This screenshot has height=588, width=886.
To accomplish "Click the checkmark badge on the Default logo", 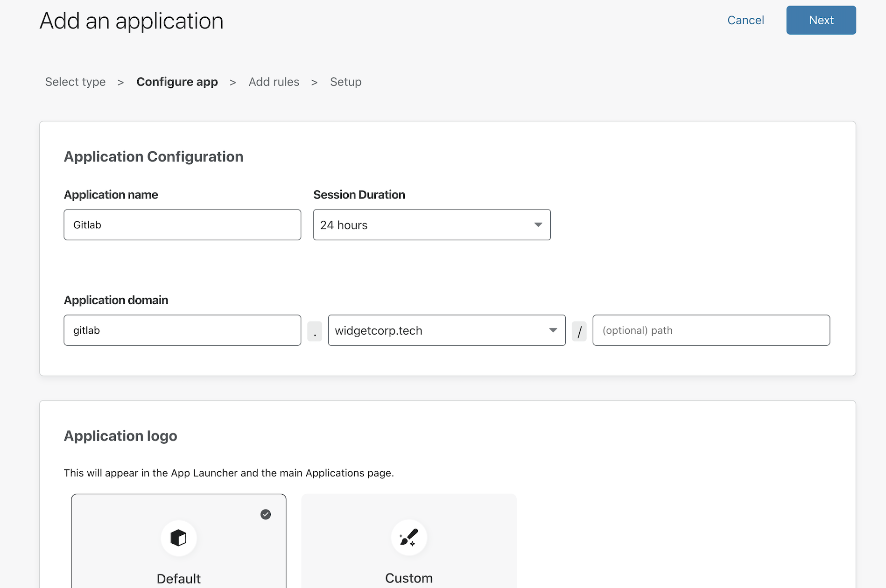I will click(x=266, y=515).
